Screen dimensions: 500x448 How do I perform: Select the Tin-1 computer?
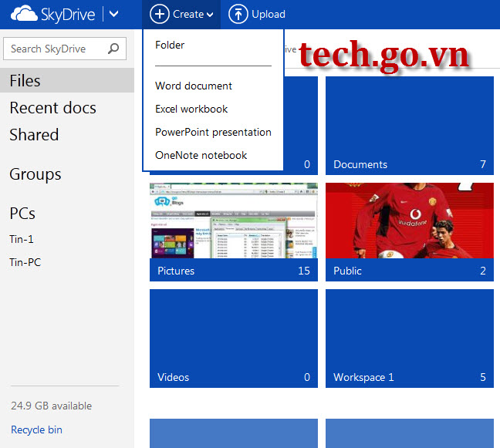click(22, 239)
